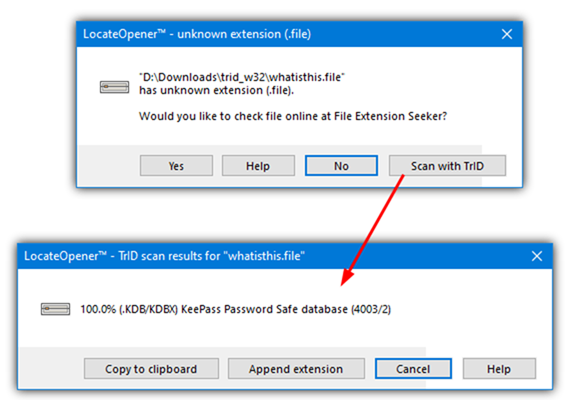Click the file icon in the unknown extension dialog
The height and width of the screenshot is (400, 570).
115,87
